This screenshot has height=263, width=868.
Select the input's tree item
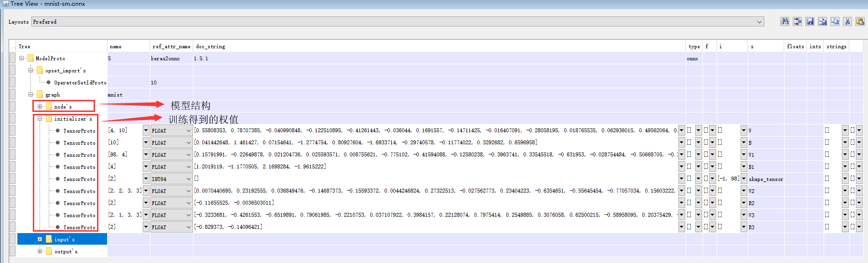tap(64, 239)
